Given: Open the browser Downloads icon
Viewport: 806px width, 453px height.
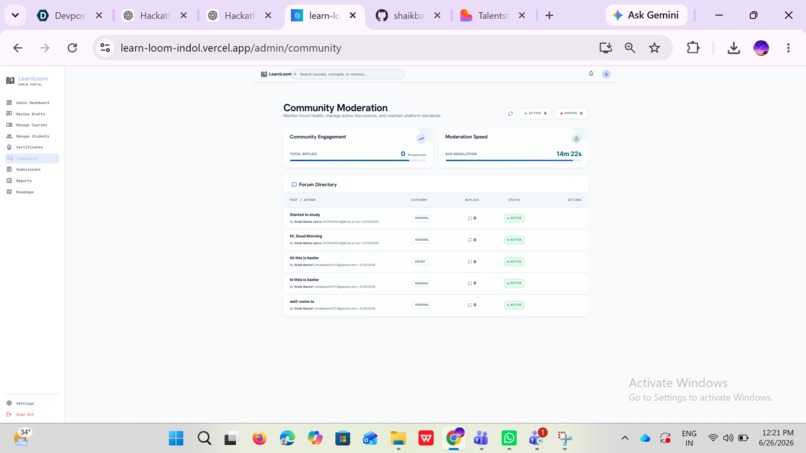Looking at the screenshot, I should 734,48.
